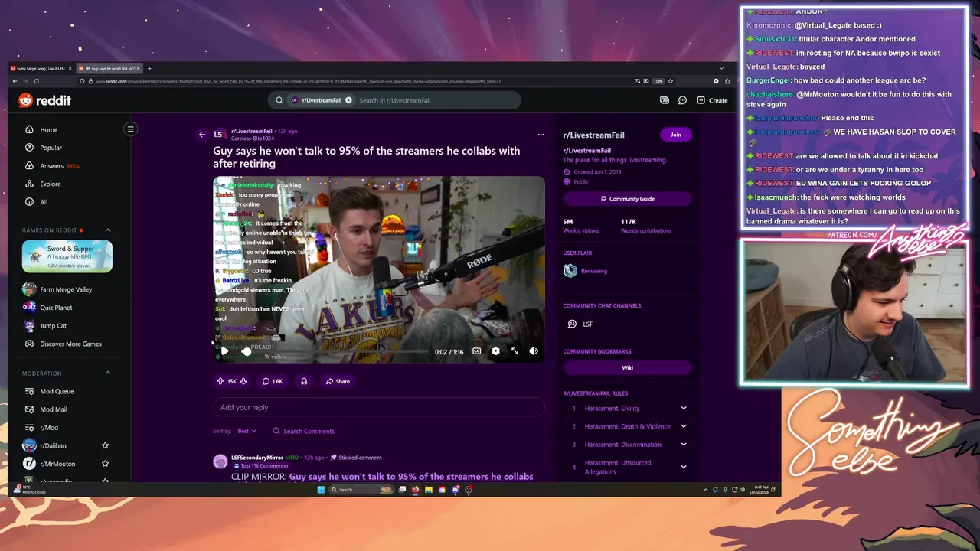Switch to Every Kanye Song browser tab

point(41,69)
